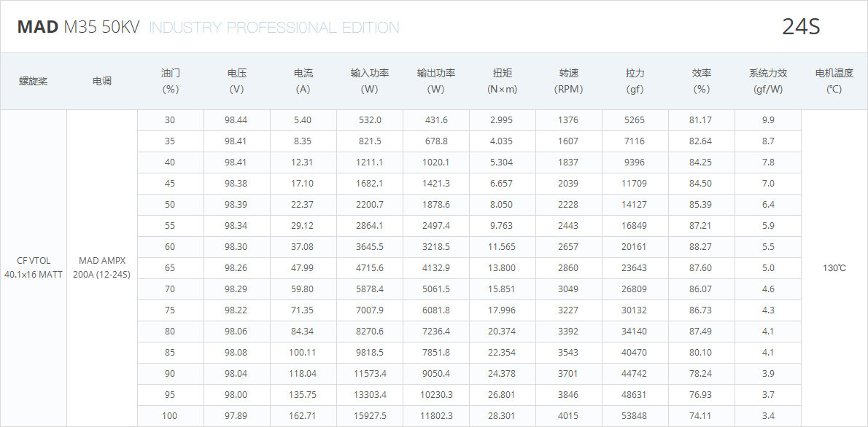This screenshot has height=427, width=868.
Task: Click thrust value 7116
Action: point(635,141)
